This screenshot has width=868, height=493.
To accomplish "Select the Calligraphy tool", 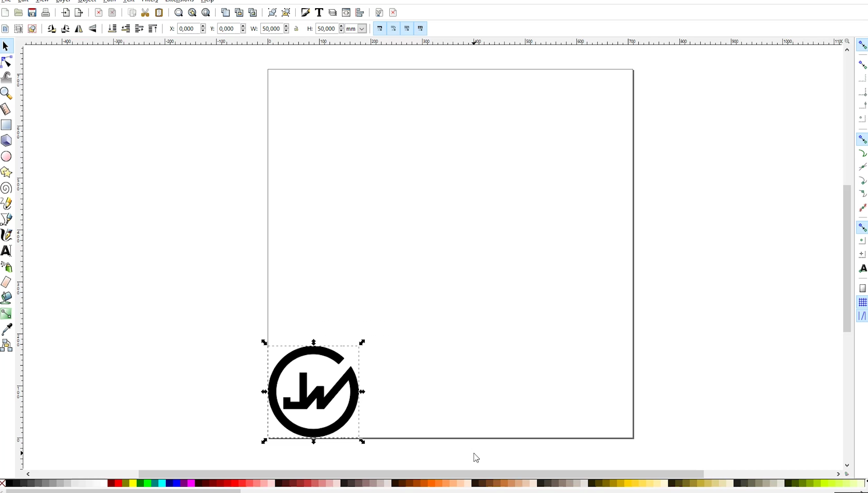I will pyautogui.click(x=6, y=235).
